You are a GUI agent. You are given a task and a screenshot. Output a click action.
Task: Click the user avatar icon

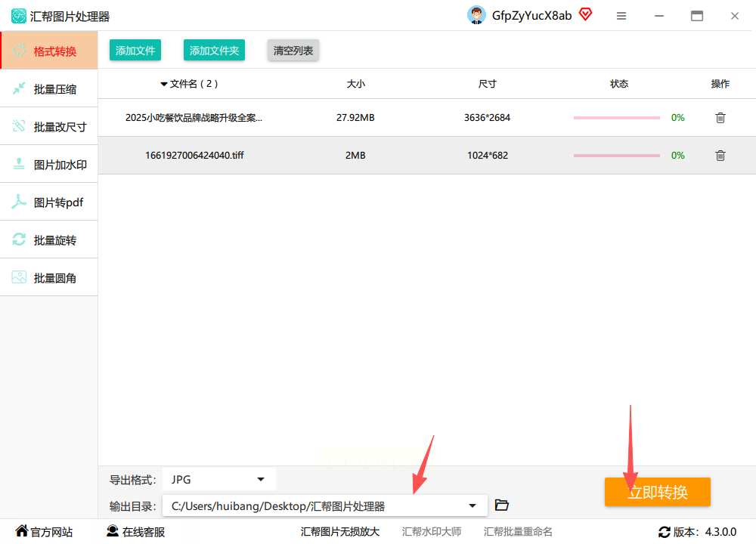pos(476,15)
